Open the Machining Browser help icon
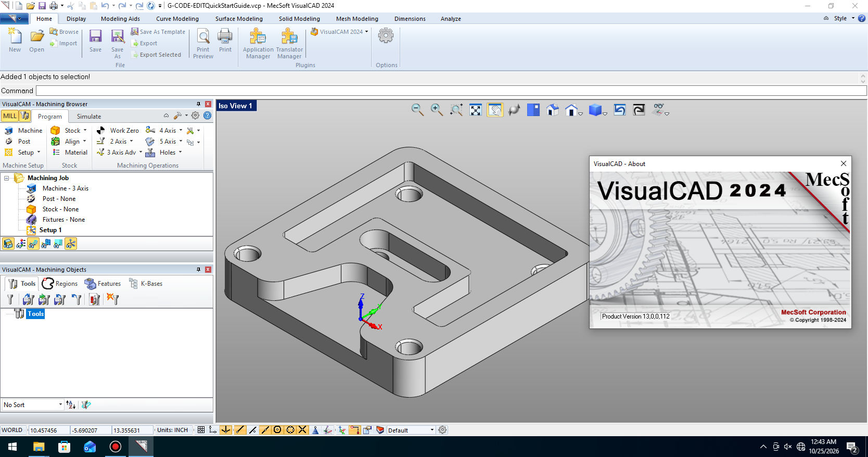 coord(208,116)
